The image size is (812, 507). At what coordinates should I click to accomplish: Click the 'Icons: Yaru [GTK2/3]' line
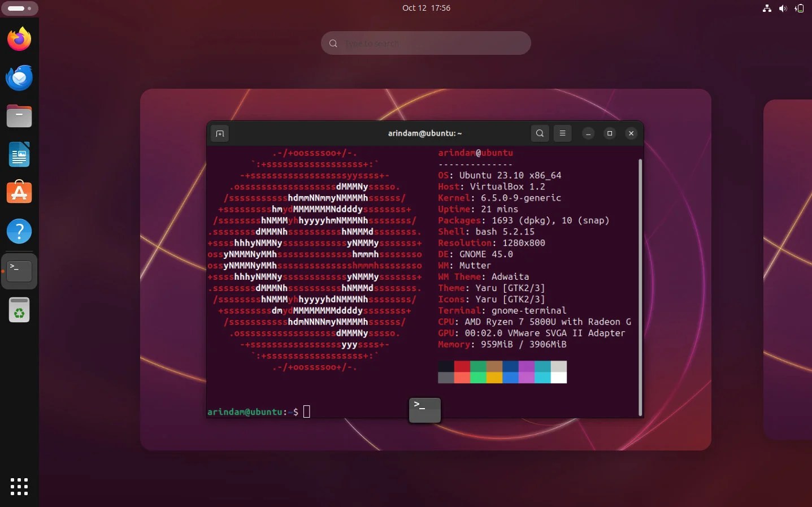coord(492,300)
